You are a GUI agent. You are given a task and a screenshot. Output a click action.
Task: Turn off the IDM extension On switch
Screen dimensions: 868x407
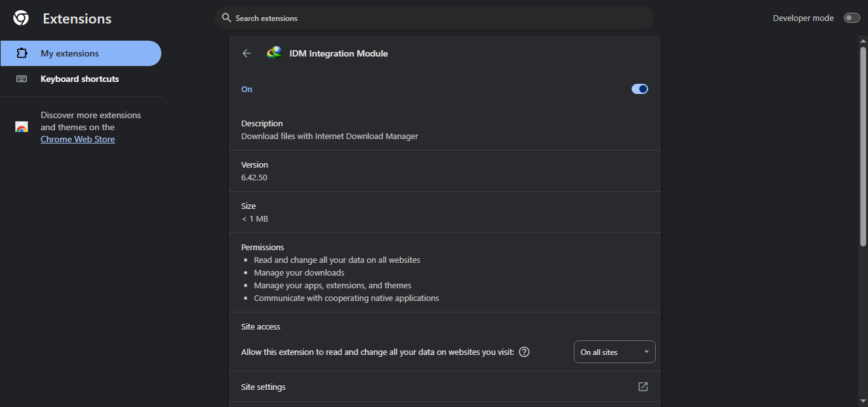click(639, 89)
